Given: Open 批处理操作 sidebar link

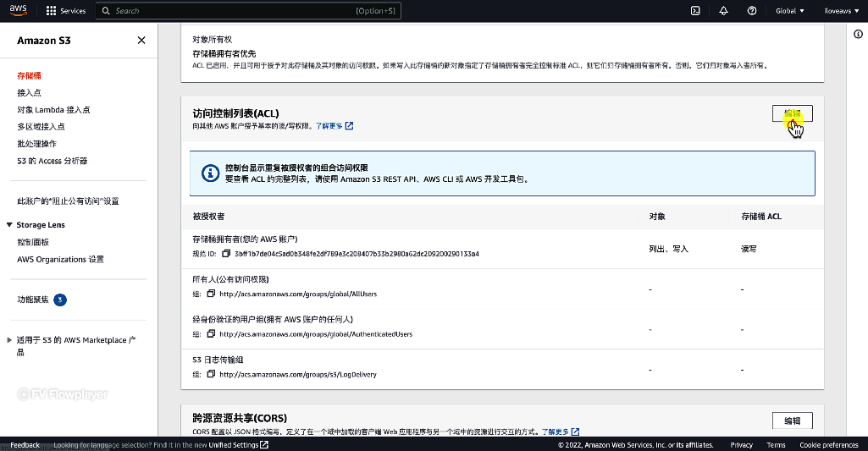Looking at the screenshot, I should point(36,144).
